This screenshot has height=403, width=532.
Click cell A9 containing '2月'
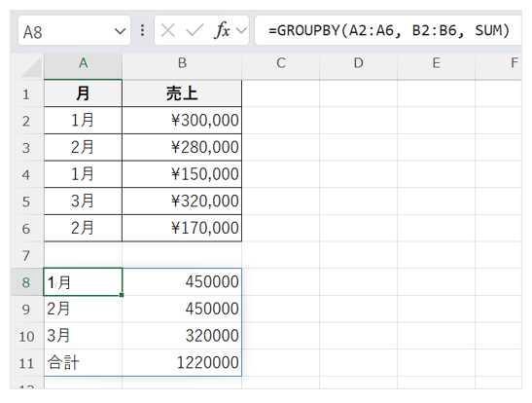pyautogui.click(x=83, y=309)
